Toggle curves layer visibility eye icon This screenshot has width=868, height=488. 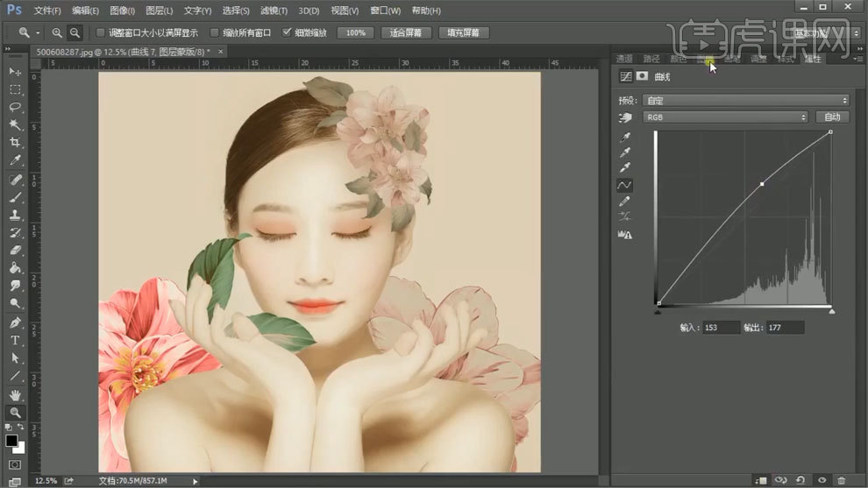(822, 479)
